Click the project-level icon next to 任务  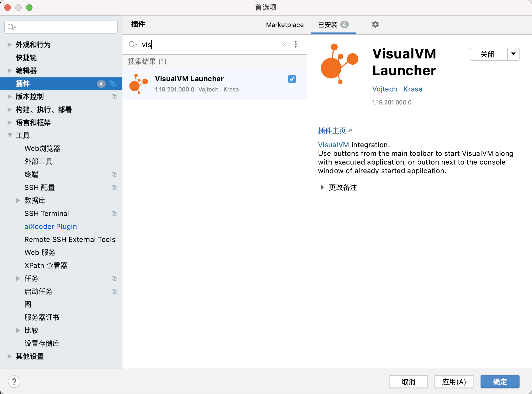tap(114, 278)
